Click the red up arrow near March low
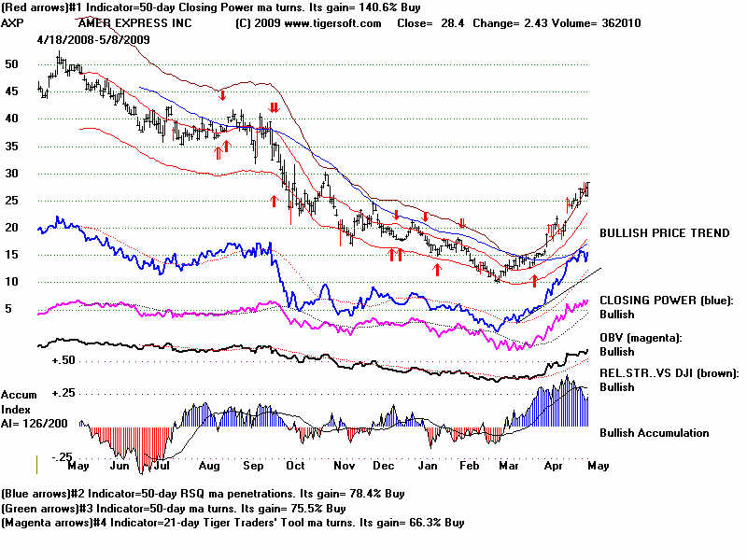747x560 pixels. click(534, 279)
